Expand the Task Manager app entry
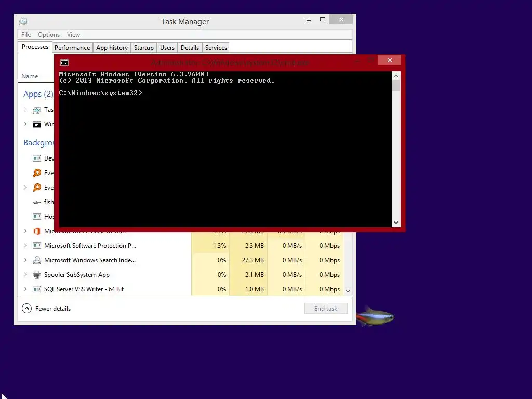 pos(25,109)
